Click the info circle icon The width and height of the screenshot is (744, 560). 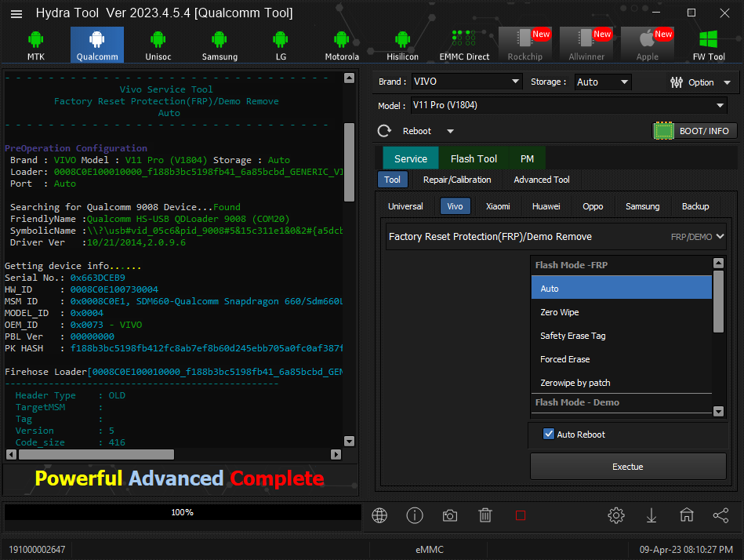tap(415, 515)
